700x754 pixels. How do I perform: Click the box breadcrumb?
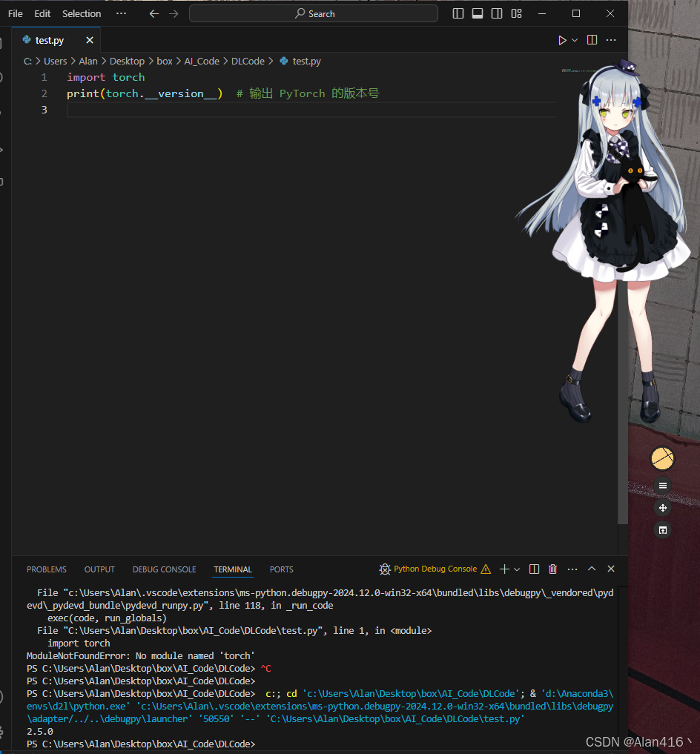coord(165,61)
